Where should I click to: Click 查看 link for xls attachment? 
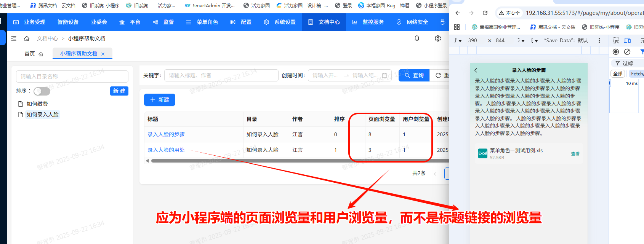coord(575,154)
